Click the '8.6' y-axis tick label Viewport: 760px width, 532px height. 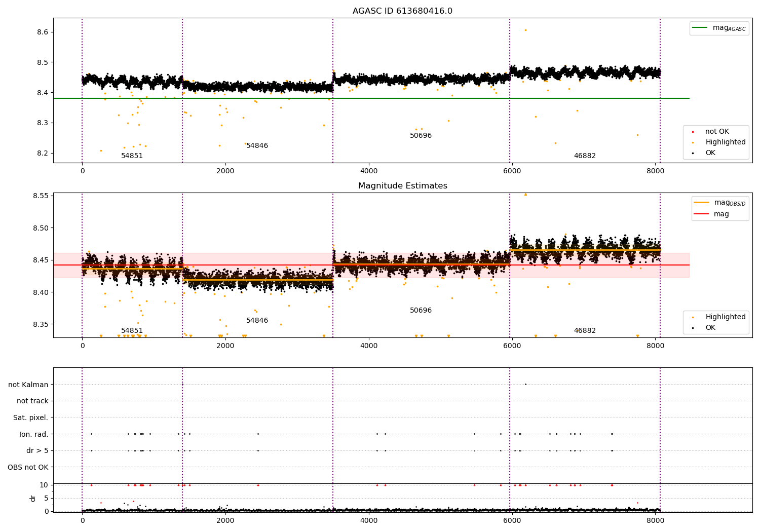click(43, 32)
